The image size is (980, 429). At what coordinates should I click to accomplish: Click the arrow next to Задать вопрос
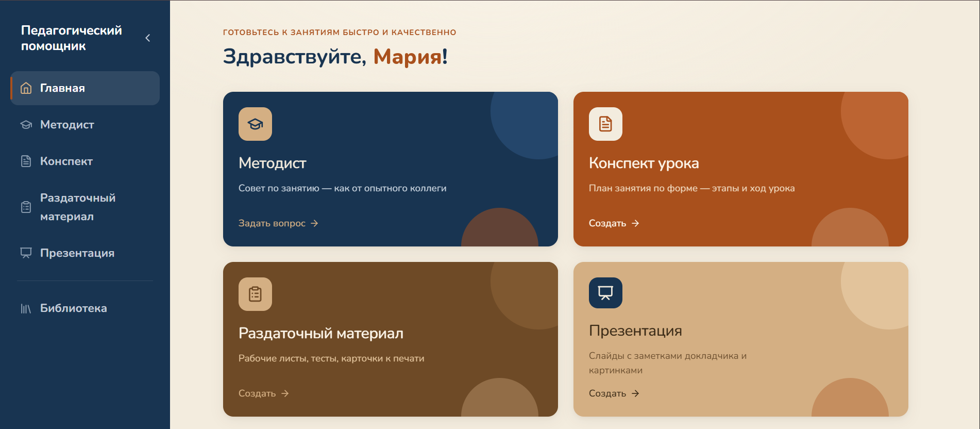click(314, 223)
